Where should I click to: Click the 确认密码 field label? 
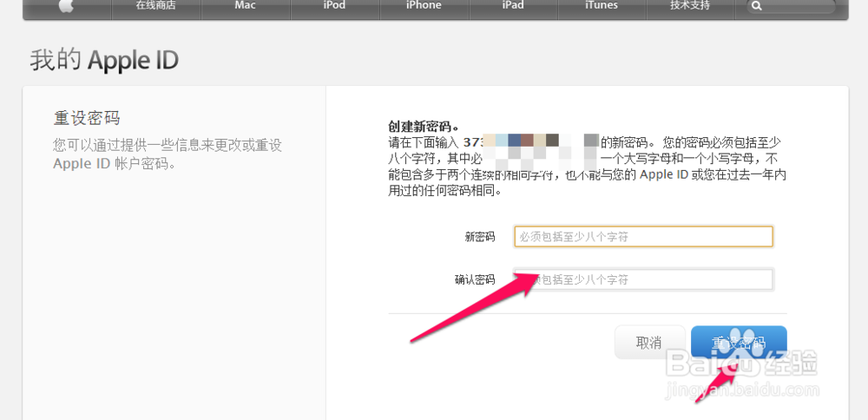coord(475,279)
